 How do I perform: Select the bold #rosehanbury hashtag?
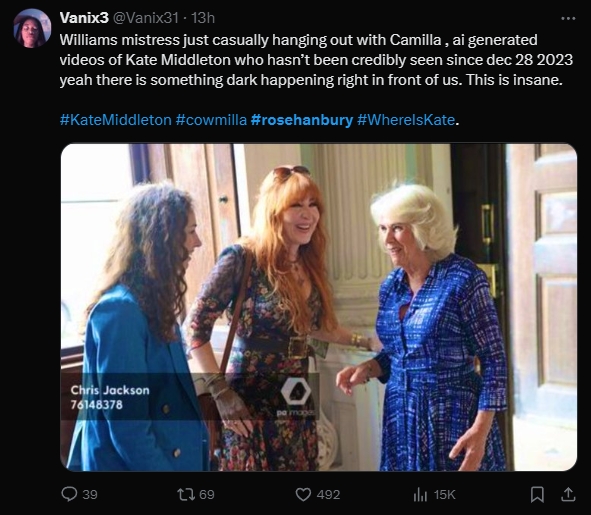302,120
